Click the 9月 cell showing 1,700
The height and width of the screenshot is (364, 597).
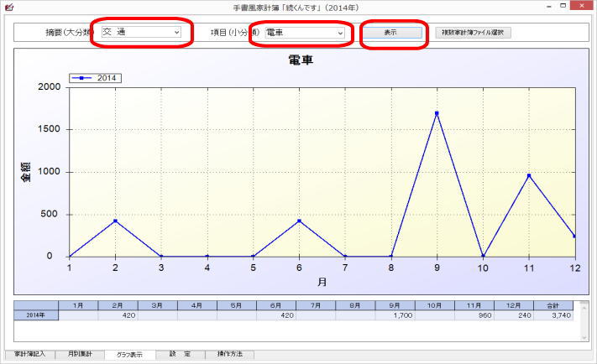tap(395, 315)
